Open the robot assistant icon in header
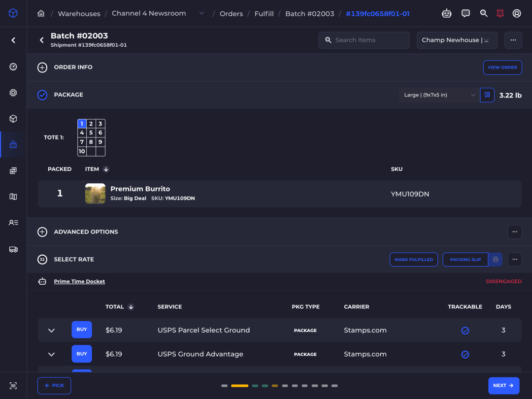The width and height of the screenshot is (532, 399). click(x=446, y=13)
